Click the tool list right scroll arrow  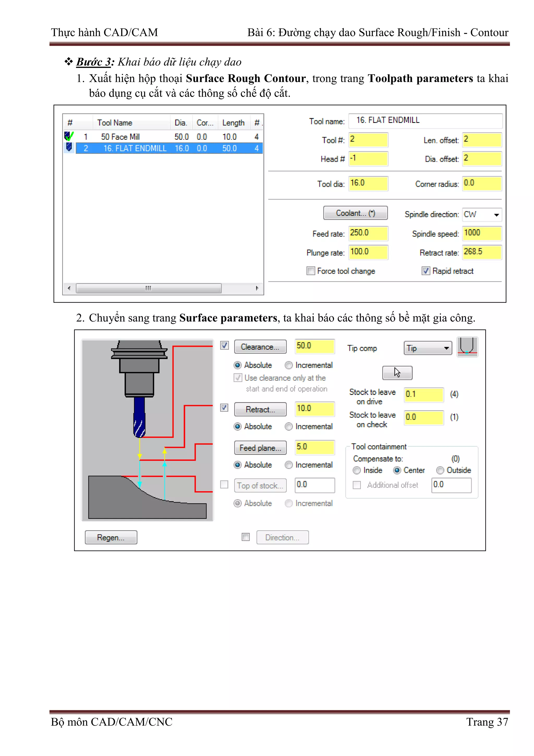[257, 288]
